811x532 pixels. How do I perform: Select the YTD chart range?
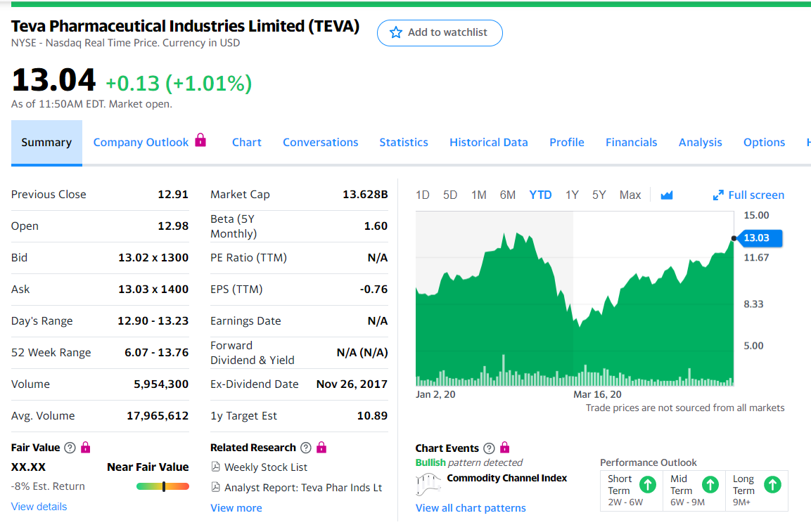[x=540, y=195]
